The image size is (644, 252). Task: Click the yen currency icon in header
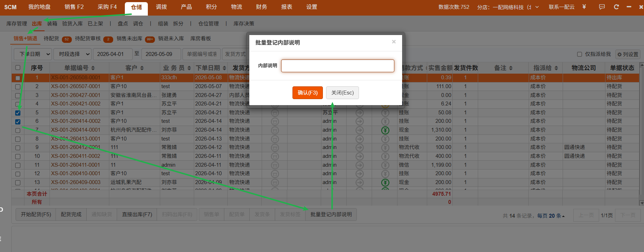[584, 7]
